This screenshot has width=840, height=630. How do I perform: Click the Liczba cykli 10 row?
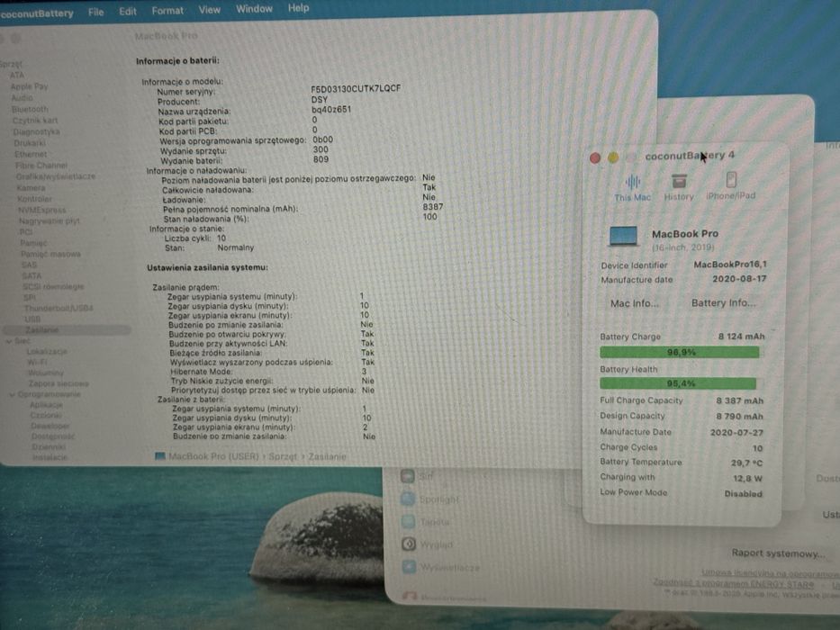tap(195, 238)
